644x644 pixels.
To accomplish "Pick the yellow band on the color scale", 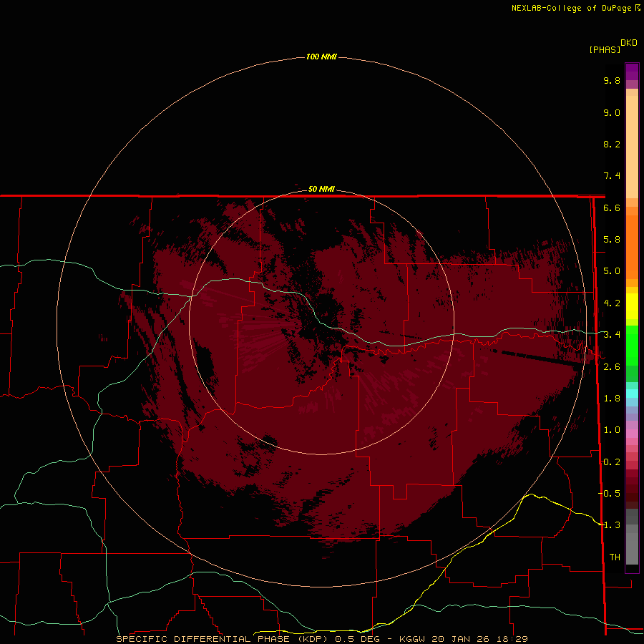I will [x=632, y=306].
